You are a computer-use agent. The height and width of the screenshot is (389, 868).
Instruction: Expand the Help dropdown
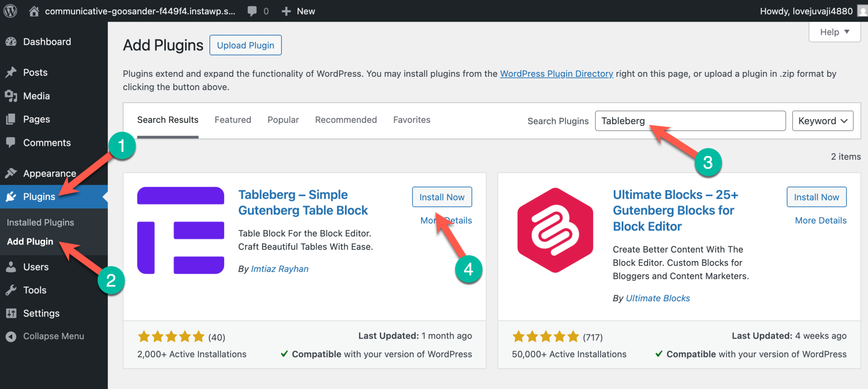click(835, 32)
